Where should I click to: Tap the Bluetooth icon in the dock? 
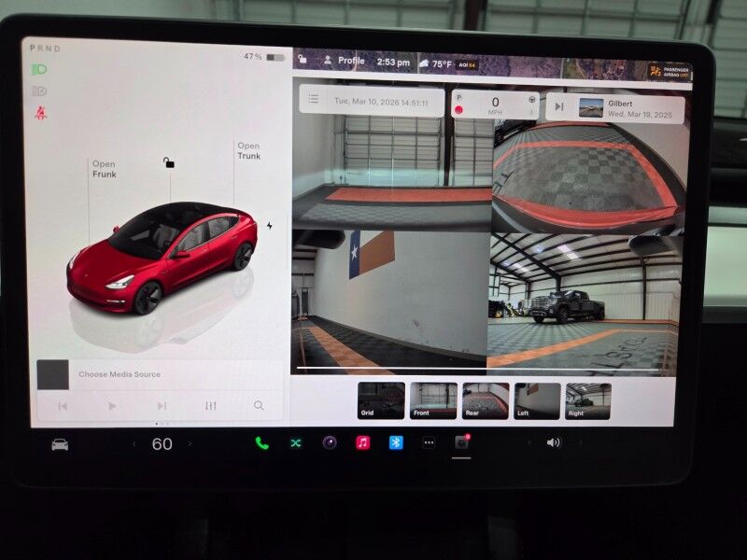click(x=395, y=443)
